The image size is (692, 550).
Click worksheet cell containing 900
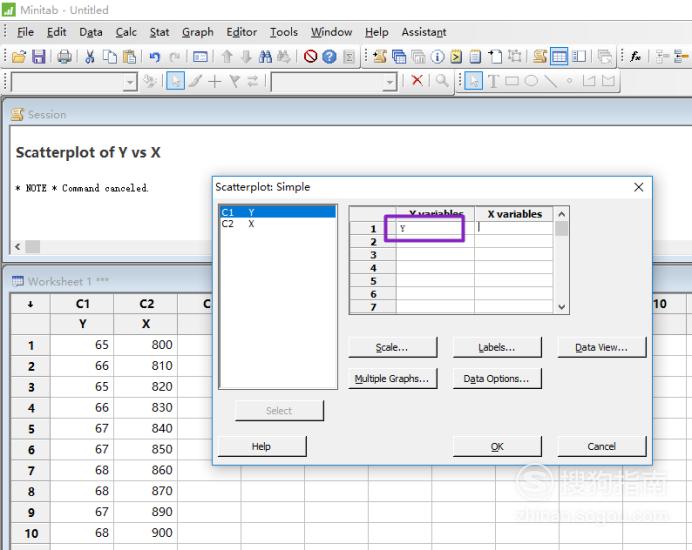tap(146, 533)
